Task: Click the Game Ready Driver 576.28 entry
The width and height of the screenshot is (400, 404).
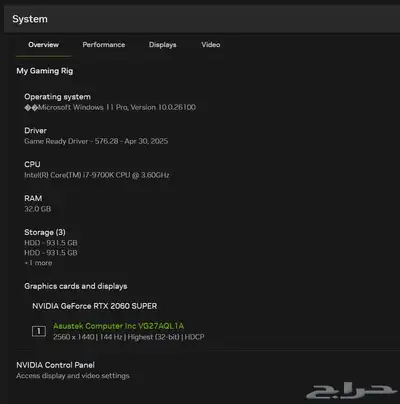Action: click(96, 141)
